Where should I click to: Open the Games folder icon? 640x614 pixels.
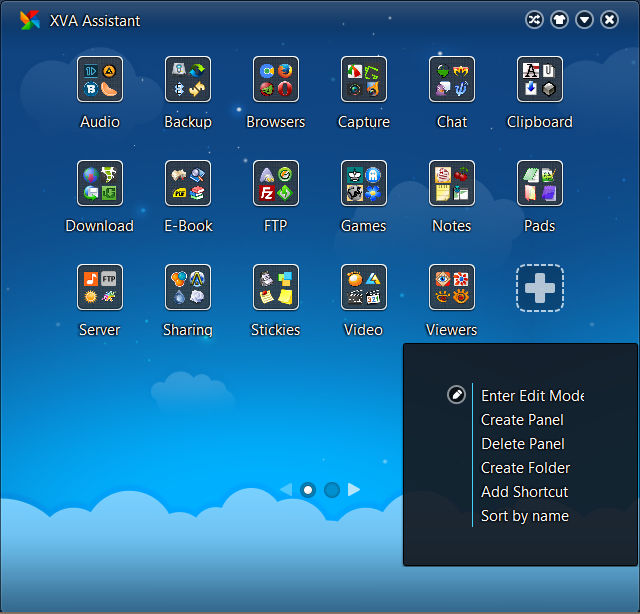pyautogui.click(x=364, y=183)
